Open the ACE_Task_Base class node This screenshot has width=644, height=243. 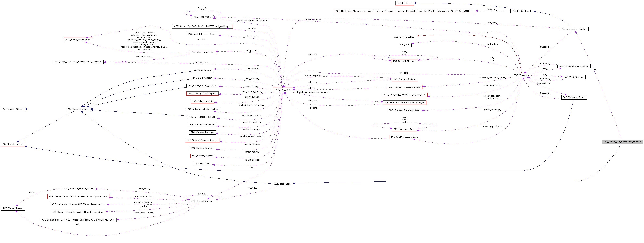282,184
